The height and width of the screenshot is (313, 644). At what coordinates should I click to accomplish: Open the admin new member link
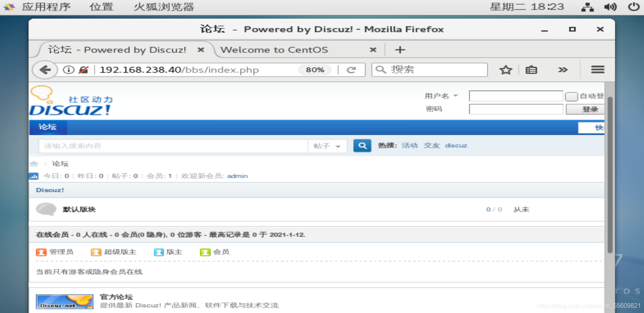point(237,176)
